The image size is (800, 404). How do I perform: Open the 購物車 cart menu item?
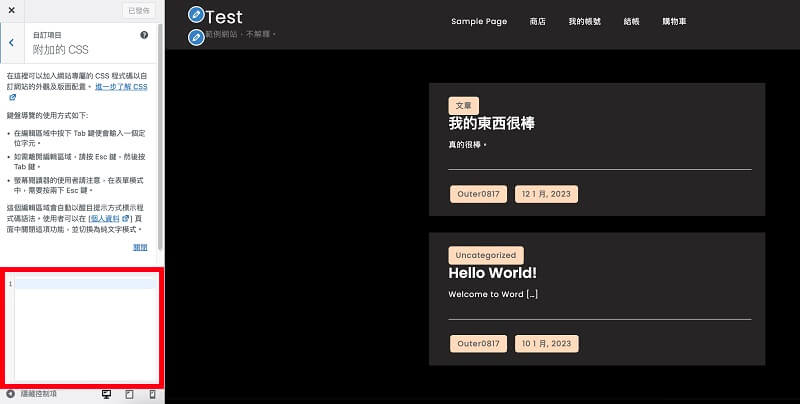[674, 21]
